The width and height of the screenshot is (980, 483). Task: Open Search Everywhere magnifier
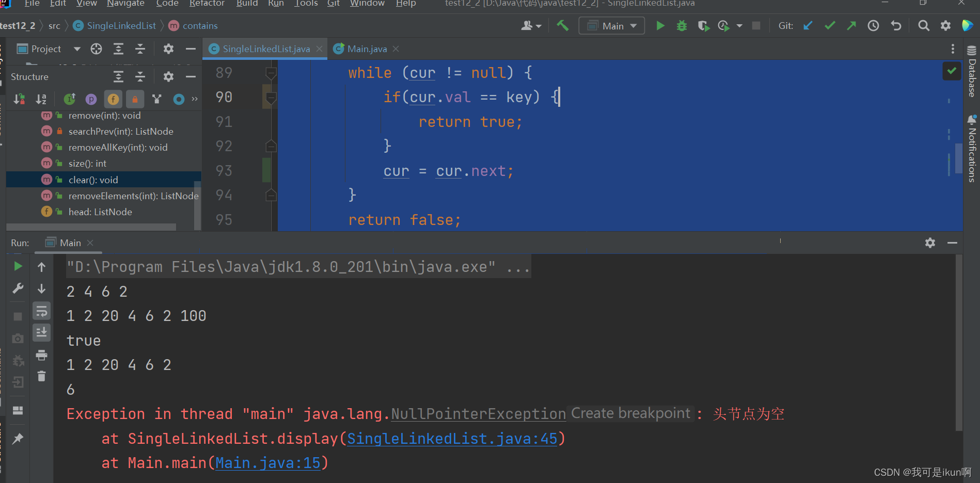924,26
